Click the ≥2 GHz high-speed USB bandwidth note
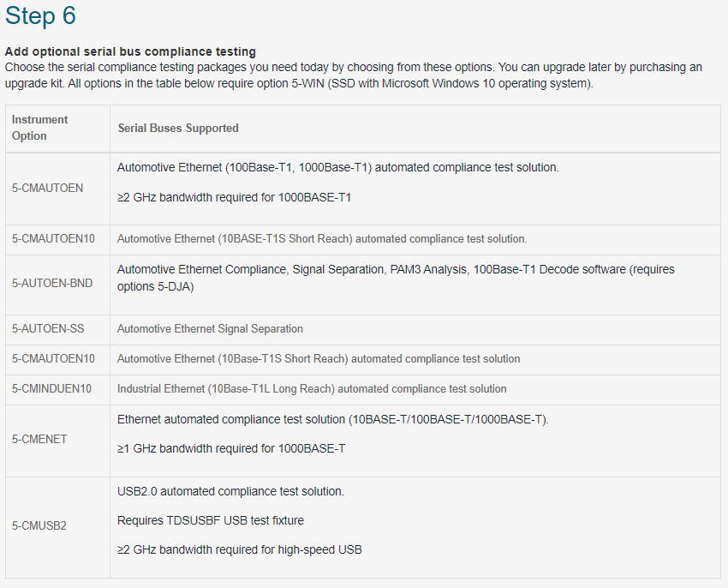This screenshot has width=728, height=588. [x=239, y=550]
